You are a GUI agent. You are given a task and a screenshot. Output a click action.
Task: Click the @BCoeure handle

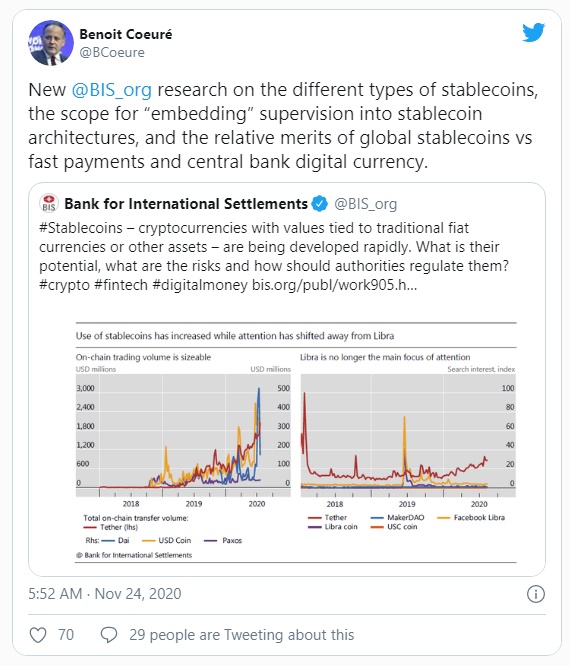point(112,52)
